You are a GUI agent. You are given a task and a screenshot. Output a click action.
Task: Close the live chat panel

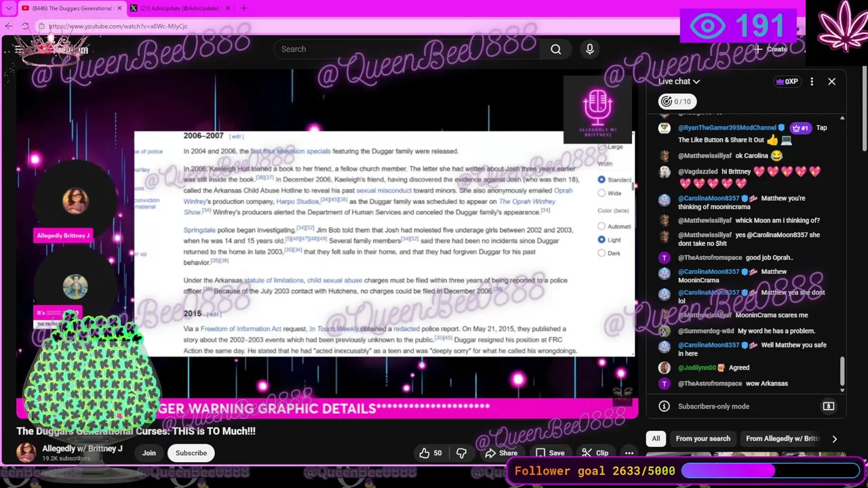[831, 81]
